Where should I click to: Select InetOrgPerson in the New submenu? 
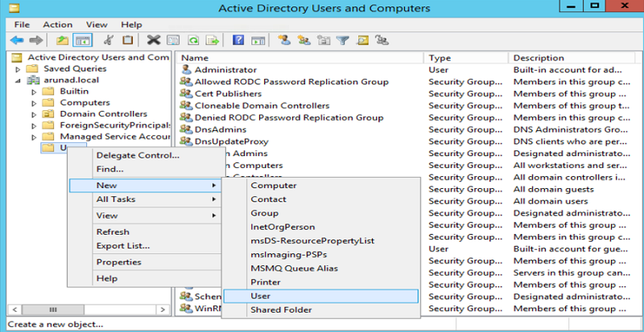320,227
